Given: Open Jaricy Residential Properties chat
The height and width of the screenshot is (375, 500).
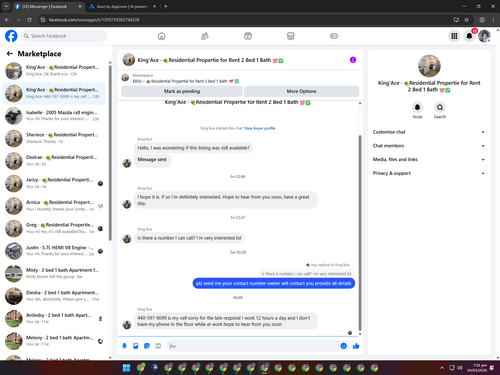Looking at the screenshot, I should click(x=54, y=183).
